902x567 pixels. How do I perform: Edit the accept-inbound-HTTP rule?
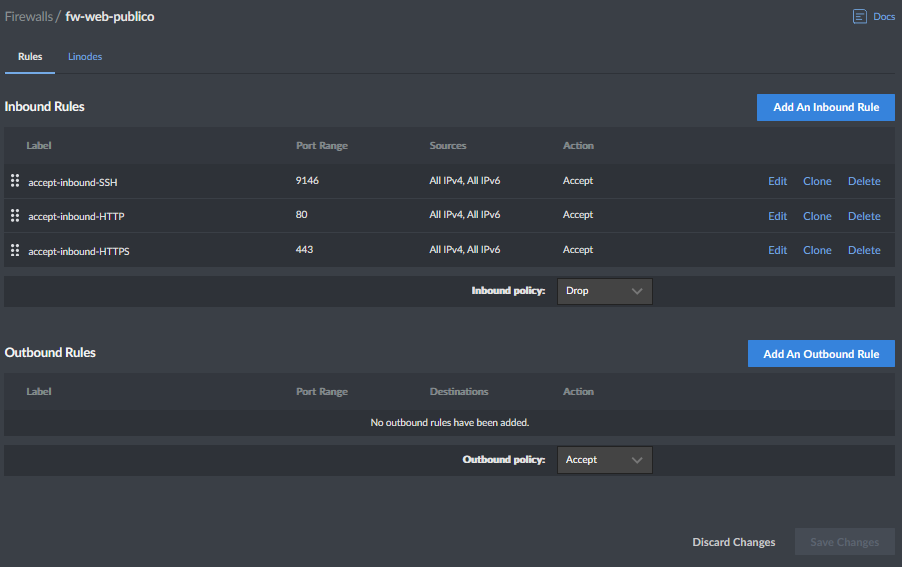[777, 216]
